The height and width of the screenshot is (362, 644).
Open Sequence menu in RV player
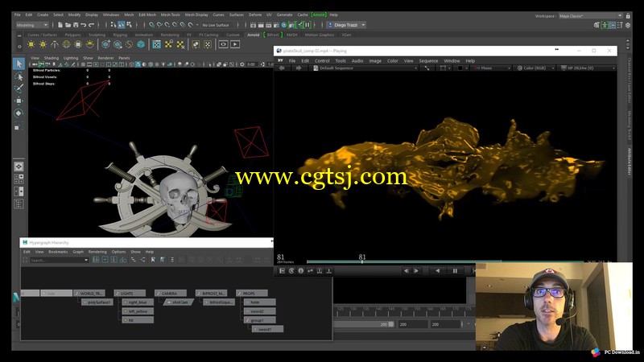pyautogui.click(x=428, y=61)
